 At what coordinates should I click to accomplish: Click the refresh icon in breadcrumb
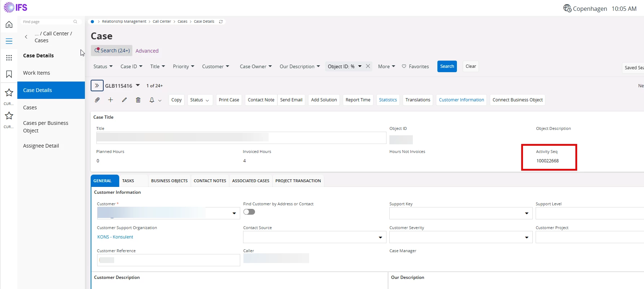pyautogui.click(x=221, y=22)
